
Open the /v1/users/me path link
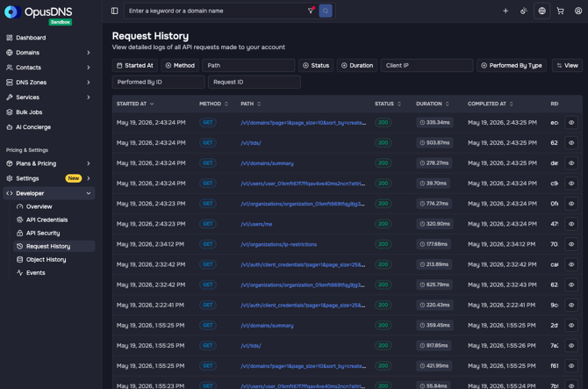(256, 224)
